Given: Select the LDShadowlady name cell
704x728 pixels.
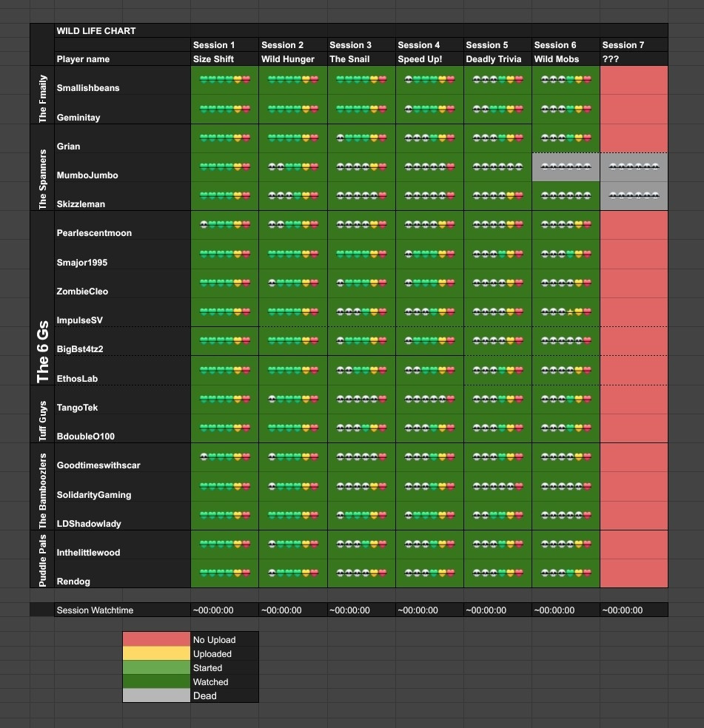Looking at the screenshot, I should click(122, 516).
